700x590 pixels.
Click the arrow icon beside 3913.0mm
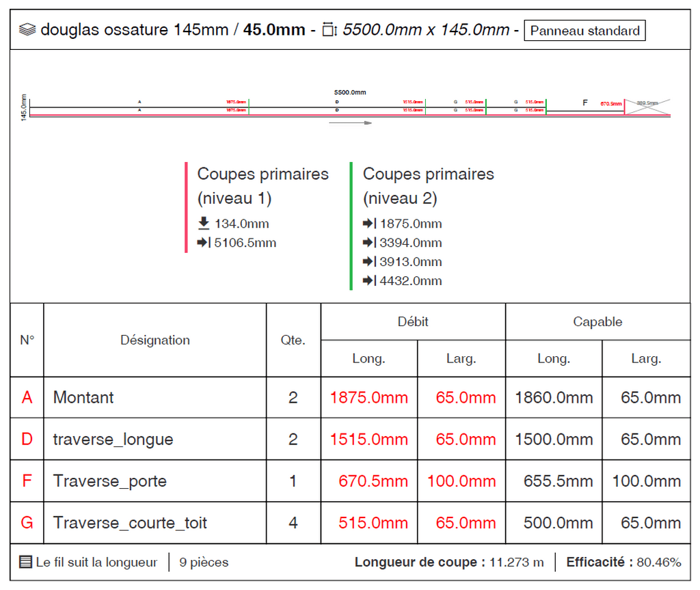click(369, 262)
